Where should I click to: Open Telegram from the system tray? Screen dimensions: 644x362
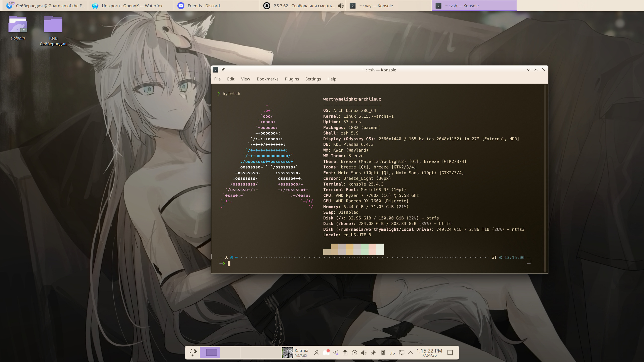click(336, 353)
